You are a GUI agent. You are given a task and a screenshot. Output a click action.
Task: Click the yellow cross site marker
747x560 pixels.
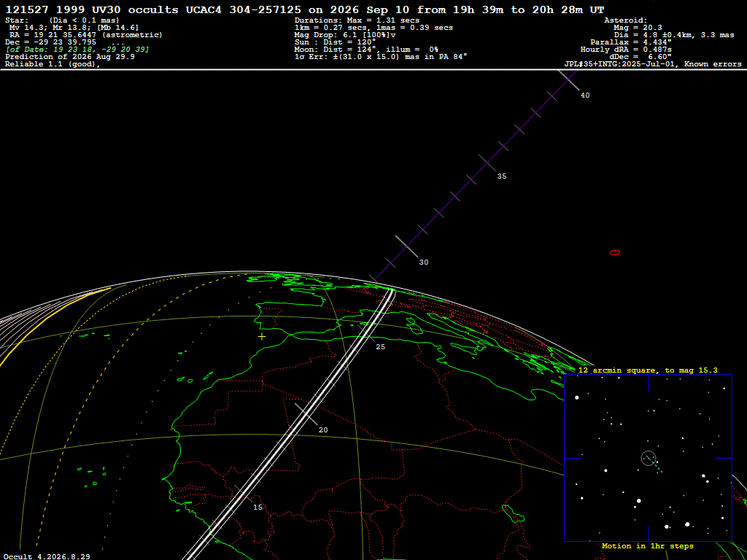point(262,337)
